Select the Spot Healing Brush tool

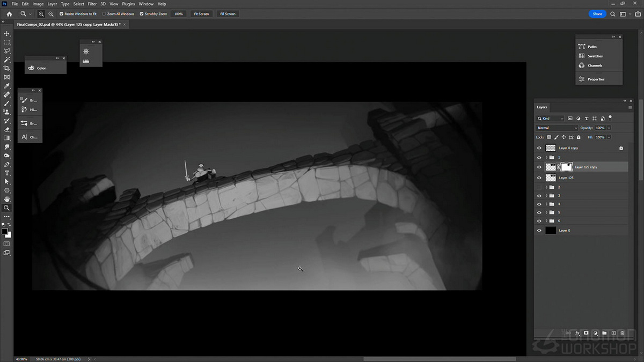[7, 94]
